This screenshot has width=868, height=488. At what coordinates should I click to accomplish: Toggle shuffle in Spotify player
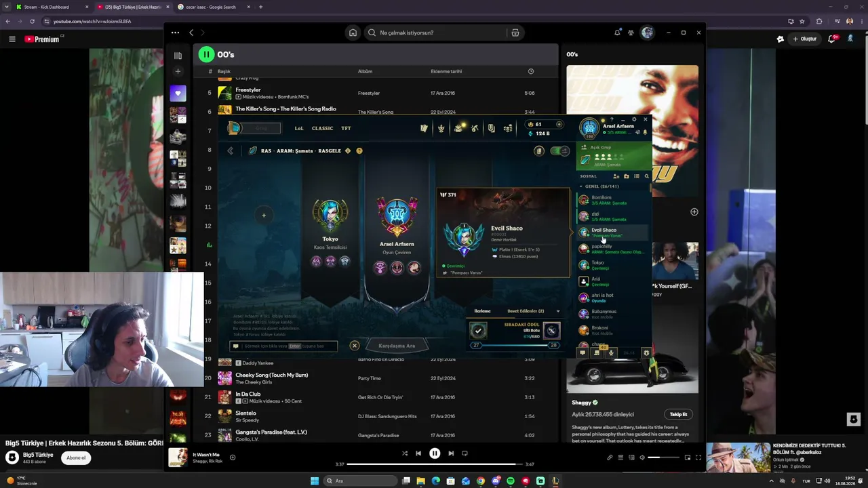[x=405, y=453]
